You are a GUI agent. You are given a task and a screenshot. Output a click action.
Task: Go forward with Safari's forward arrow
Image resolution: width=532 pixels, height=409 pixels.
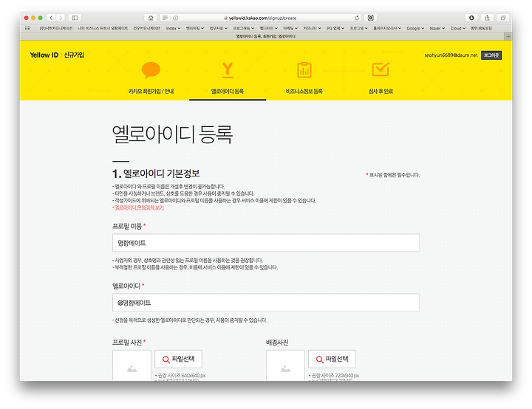coord(61,18)
